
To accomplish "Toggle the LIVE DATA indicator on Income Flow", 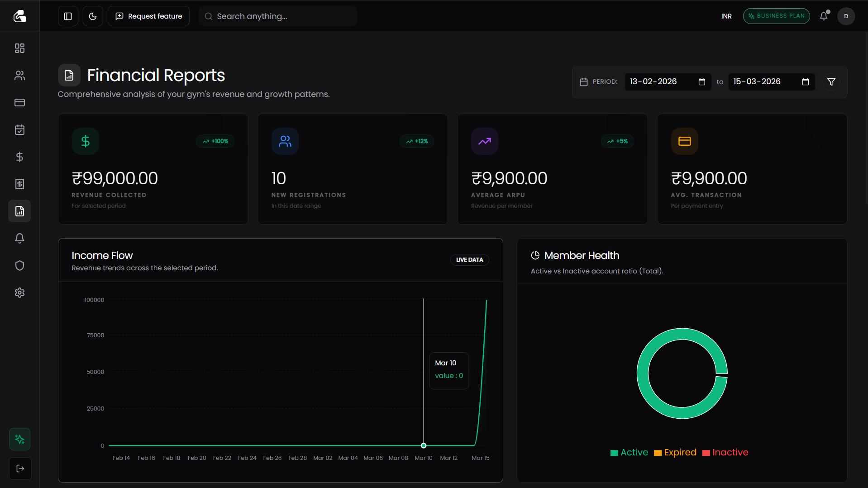I will point(469,260).
